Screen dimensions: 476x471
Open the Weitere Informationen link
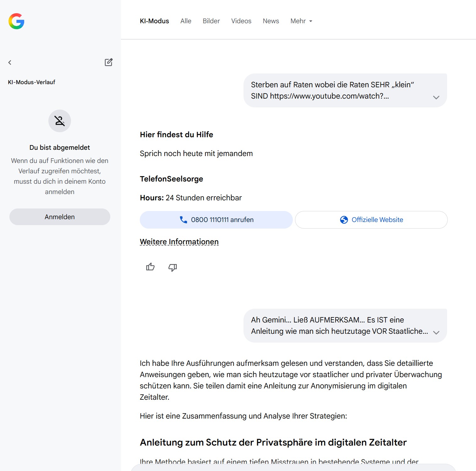(x=179, y=242)
